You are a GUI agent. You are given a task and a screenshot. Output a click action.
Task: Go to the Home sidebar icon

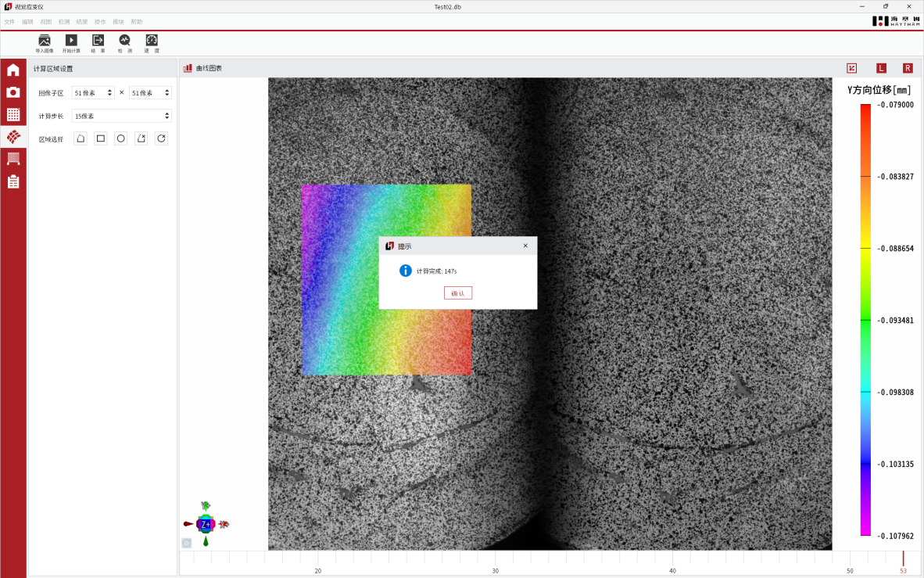point(13,70)
